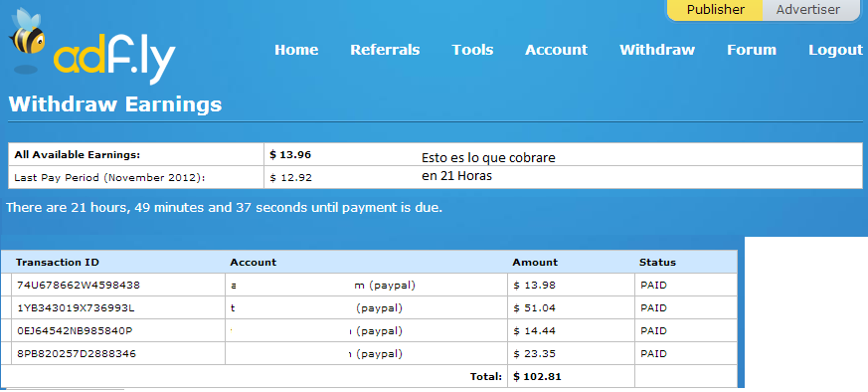Visit the Forum link

(x=752, y=50)
